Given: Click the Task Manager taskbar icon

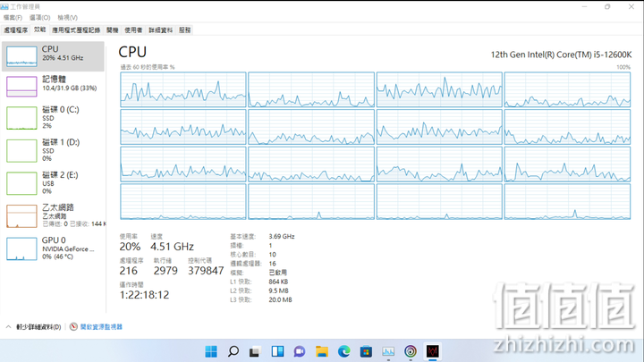Looking at the screenshot, I should coord(388,351).
